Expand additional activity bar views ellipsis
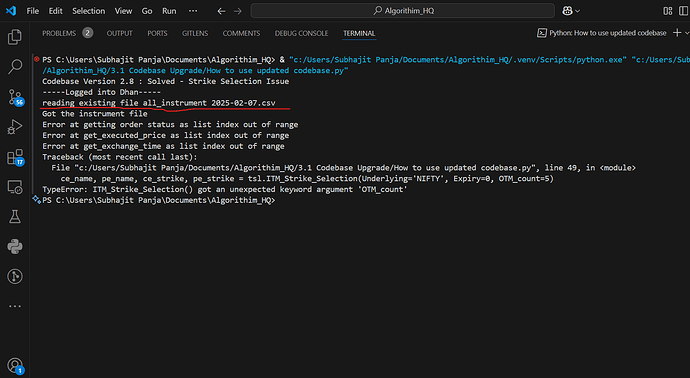 (x=15, y=306)
